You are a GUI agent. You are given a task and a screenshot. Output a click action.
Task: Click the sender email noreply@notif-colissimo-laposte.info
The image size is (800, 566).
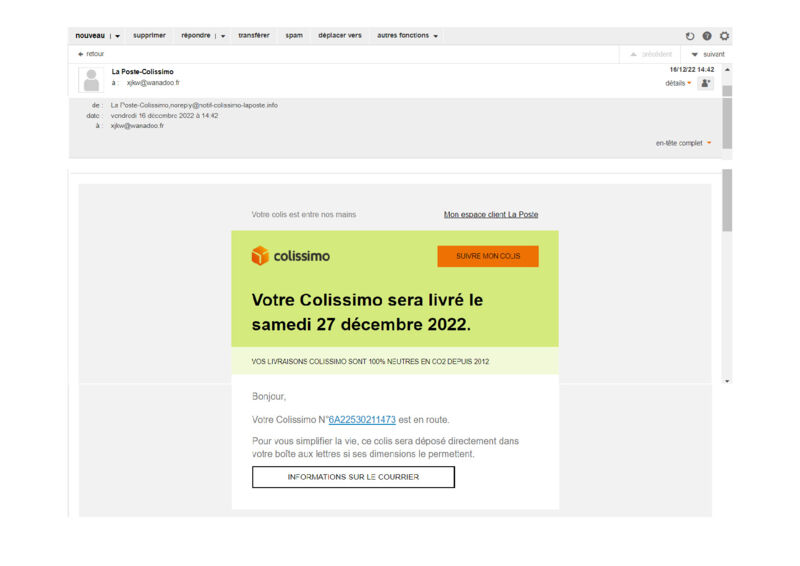pyautogui.click(x=224, y=105)
